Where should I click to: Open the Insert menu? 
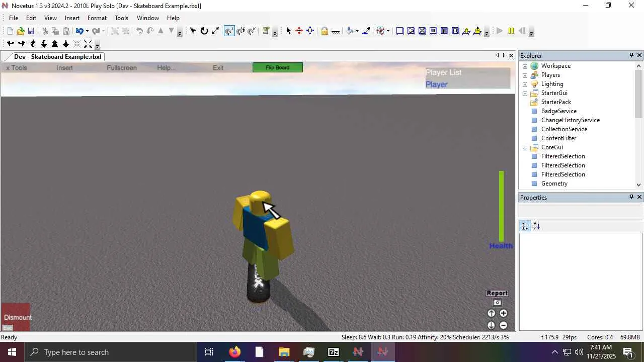(72, 18)
